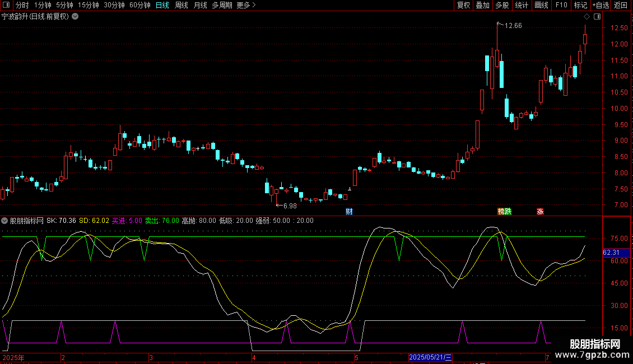Toggle the right side panel icon
This screenshot has height=364, width=633.
point(597,17)
